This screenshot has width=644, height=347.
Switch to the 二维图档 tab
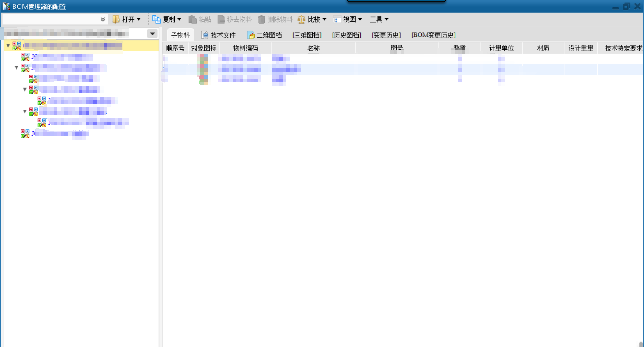265,35
